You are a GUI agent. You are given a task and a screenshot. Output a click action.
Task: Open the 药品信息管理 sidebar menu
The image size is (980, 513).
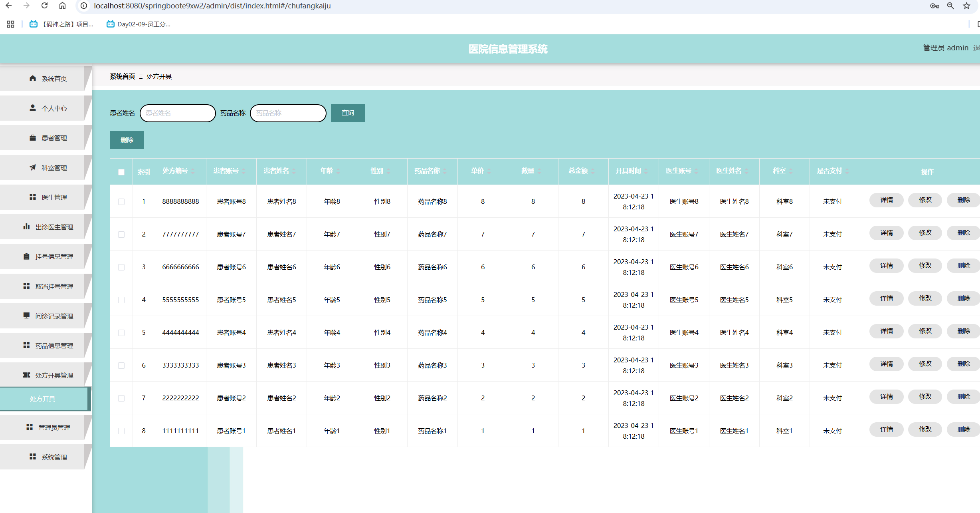(46, 346)
